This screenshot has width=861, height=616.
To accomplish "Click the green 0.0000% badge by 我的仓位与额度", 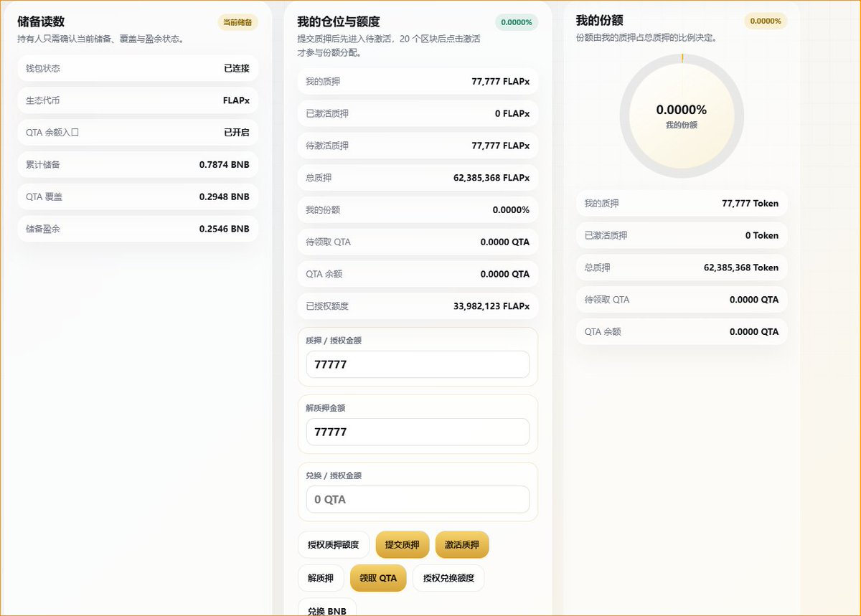I will point(517,22).
